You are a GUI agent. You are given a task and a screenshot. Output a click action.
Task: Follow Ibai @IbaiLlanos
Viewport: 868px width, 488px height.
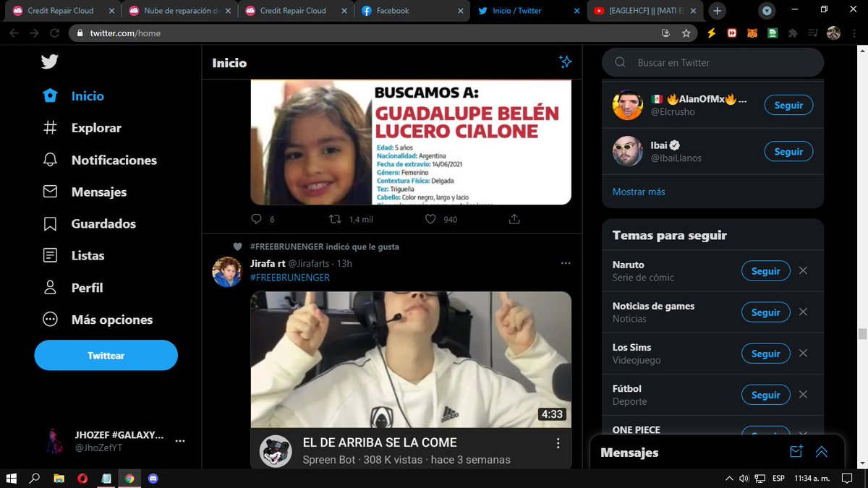[788, 152]
